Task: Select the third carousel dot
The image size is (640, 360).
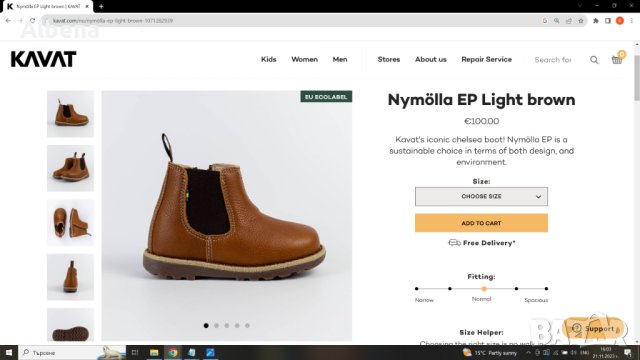Action: tap(227, 325)
